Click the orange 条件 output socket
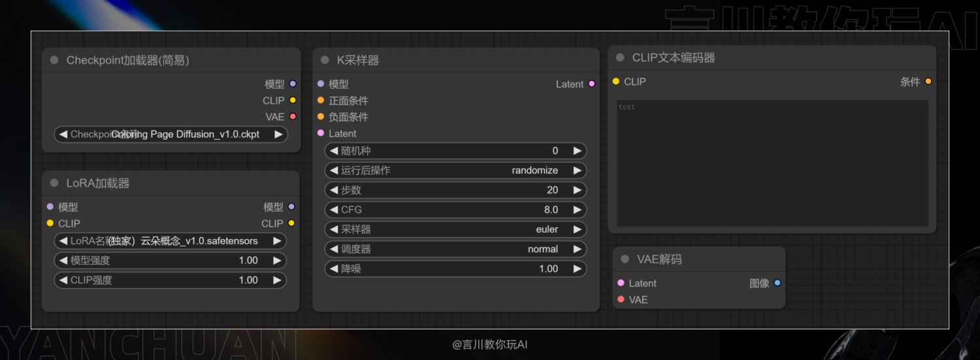This screenshot has height=360, width=980. (928, 81)
